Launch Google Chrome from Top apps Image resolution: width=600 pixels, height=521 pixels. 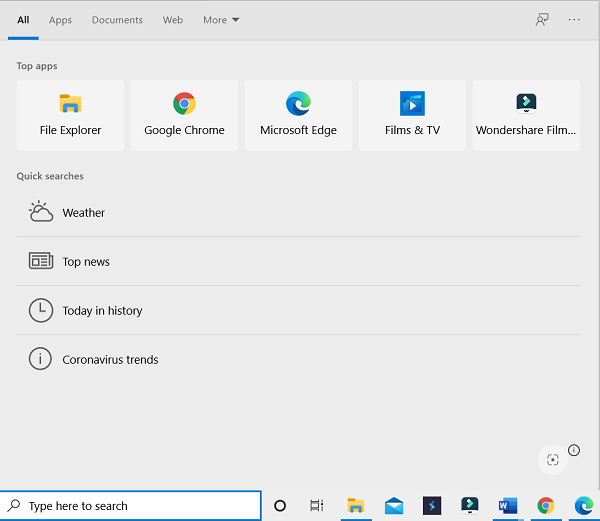click(184, 115)
